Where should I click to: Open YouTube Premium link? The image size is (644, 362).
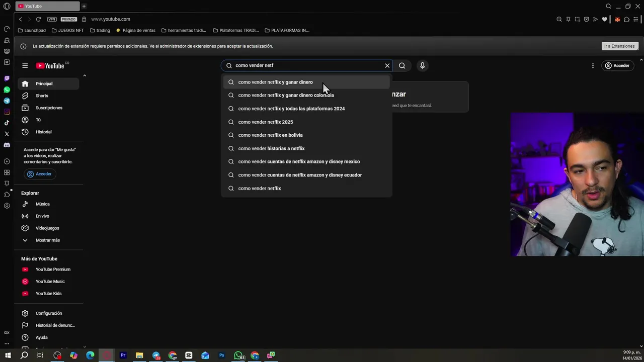click(x=48, y=269)
